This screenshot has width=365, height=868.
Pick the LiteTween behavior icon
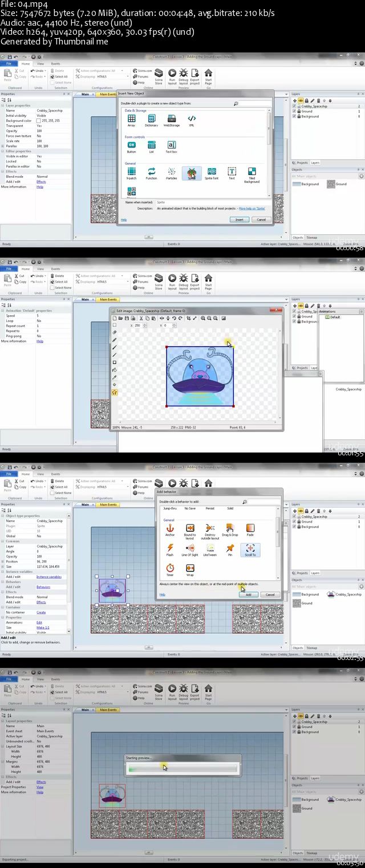pyautogui.click(x=210, y=551)
